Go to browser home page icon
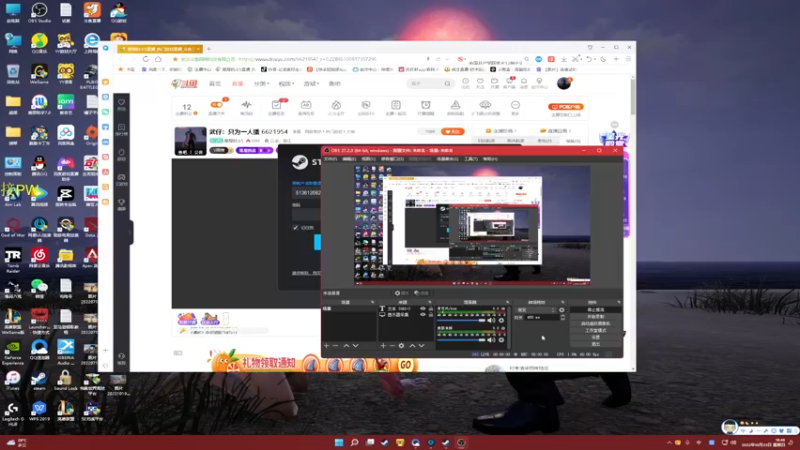The height and width of the screenshot is (450, 800). (x=158, y=59)
